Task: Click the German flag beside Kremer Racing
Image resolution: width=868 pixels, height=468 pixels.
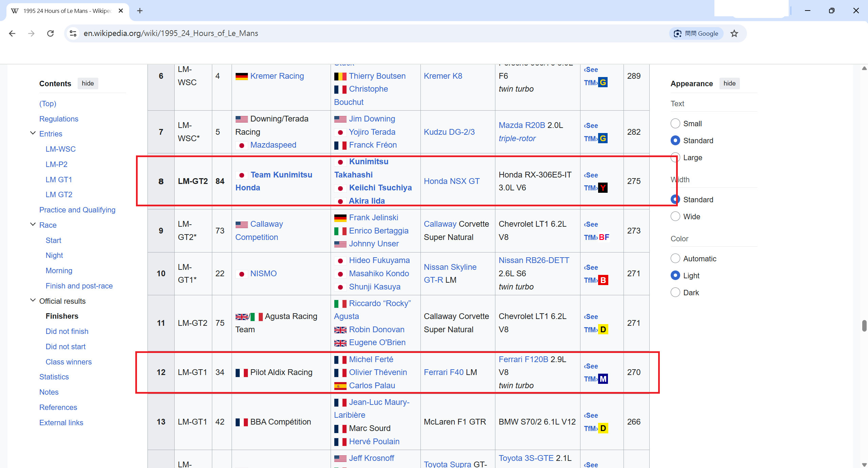Action: click(242, 76)
